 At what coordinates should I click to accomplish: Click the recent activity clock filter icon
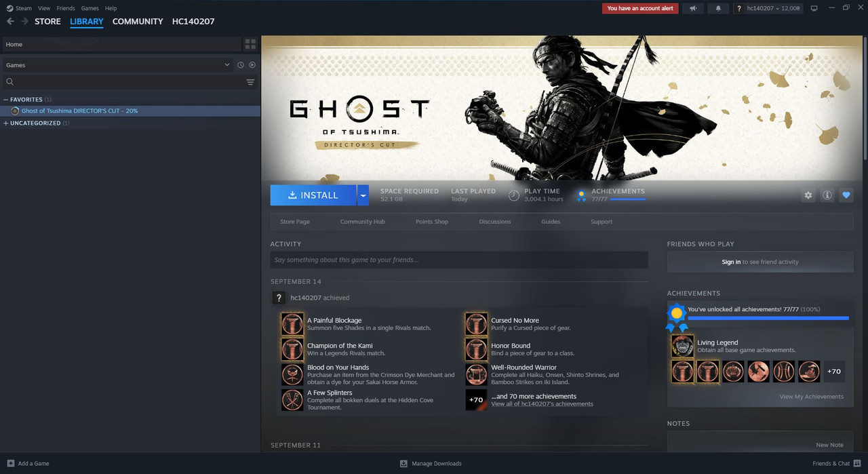pyautogui.click(x=241, y=65)
